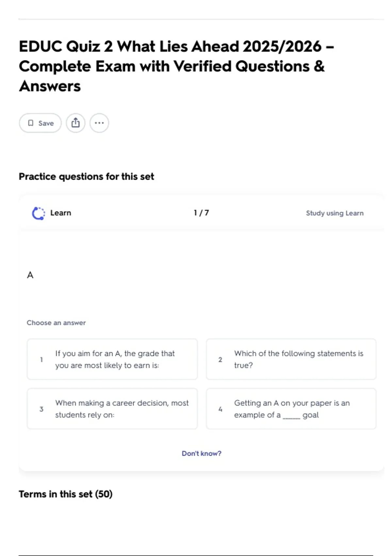The height and width of the screenshot is (556, 392).
Task: Pick 'When making a career decision' answer
Action: click(122, 409)
